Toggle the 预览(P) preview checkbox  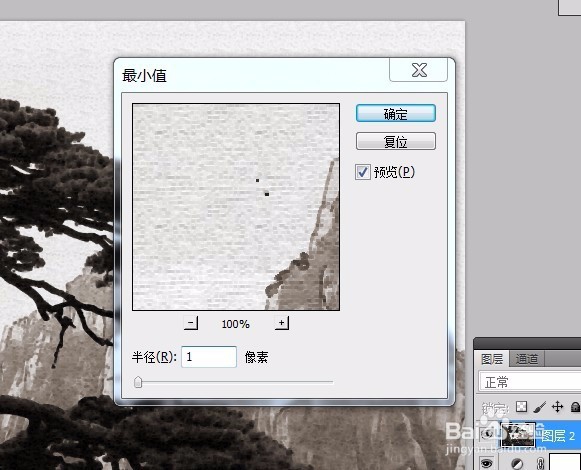pos(362,172)
